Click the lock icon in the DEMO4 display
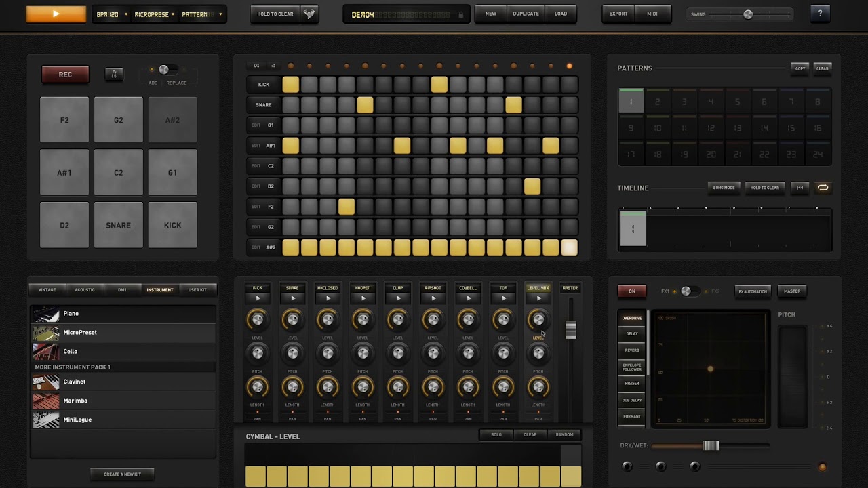 [x=461, y=14]
